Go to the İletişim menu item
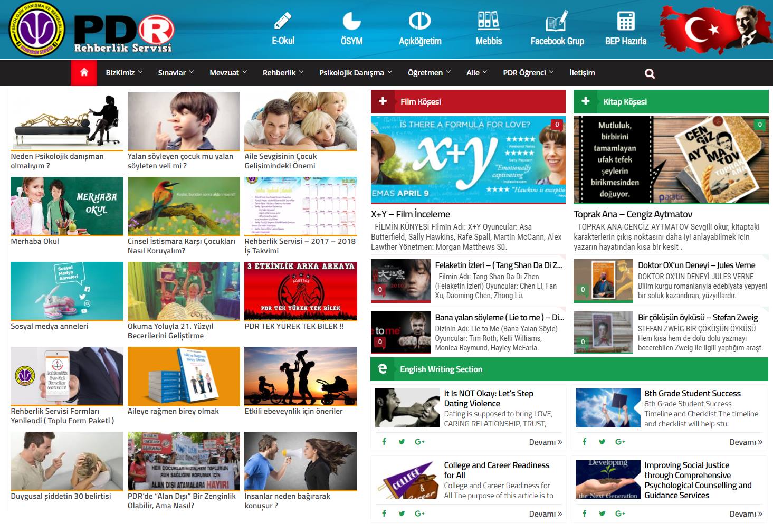 pyautogui.click(x=582, y=73)
